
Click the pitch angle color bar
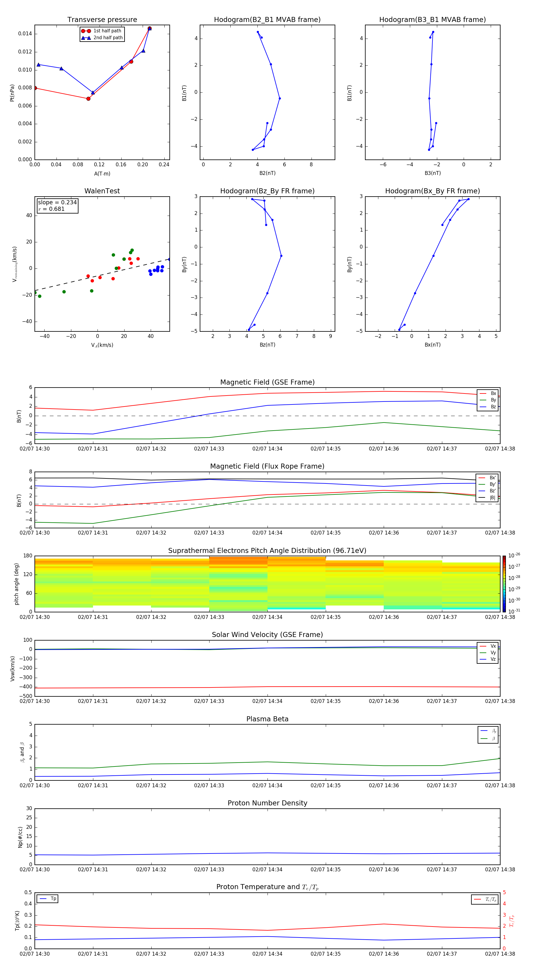[504, 584]
